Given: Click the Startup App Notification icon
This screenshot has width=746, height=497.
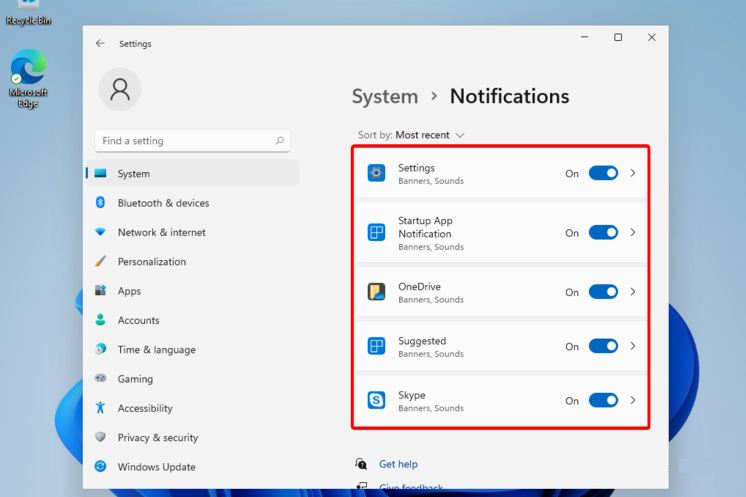Looking at the screenshot, I should (376, 233).
